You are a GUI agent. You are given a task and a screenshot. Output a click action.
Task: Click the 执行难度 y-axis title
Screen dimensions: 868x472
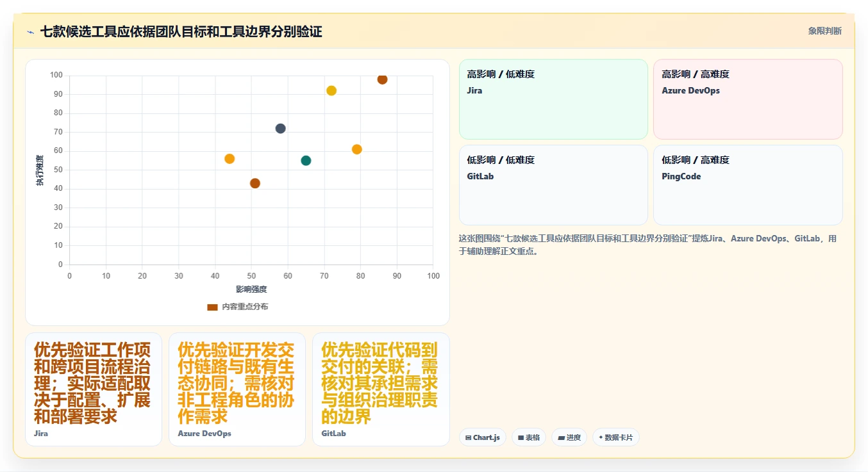click(x=40, y=170)
